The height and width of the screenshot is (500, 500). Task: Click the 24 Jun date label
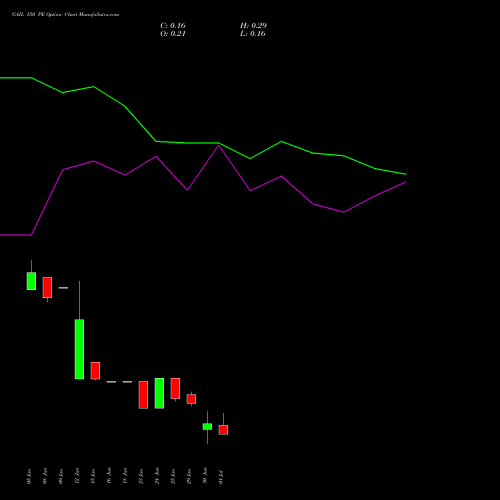[157, 476]
